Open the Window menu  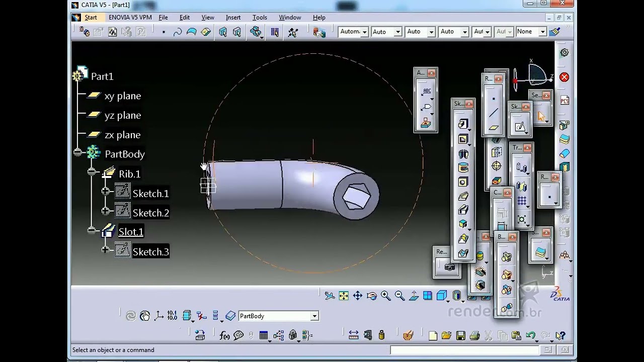point(290,17)
